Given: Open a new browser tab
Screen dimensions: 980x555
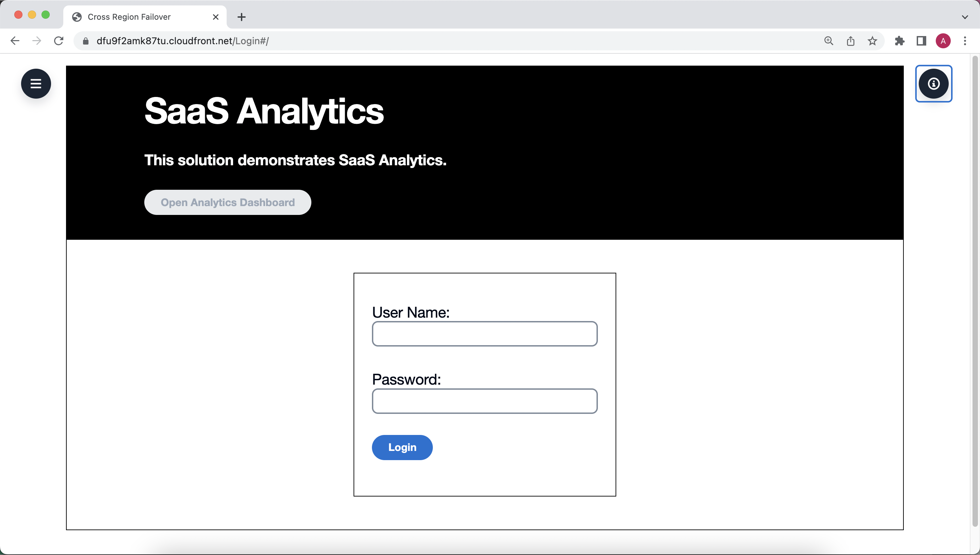Looking at the screenshot, I should pyautogui.click(x=241, y=17).
